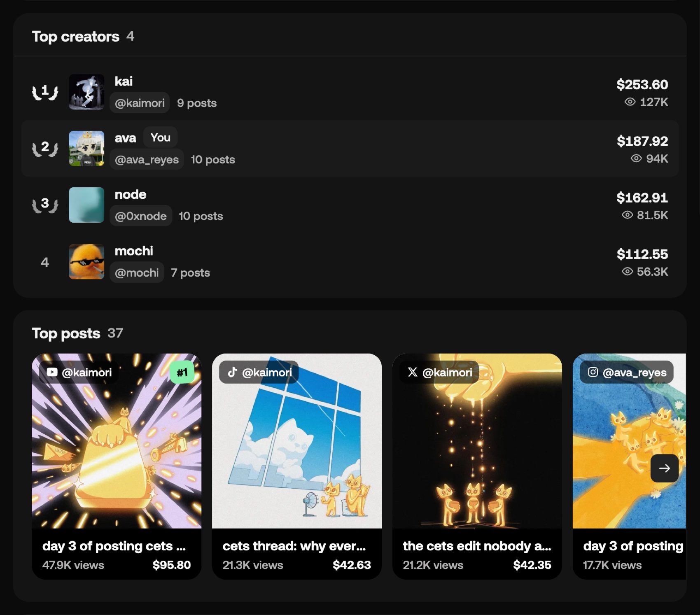Open the @0xnode handle tag
This screenshot has width=700, height=615.
tap(140, 216)
